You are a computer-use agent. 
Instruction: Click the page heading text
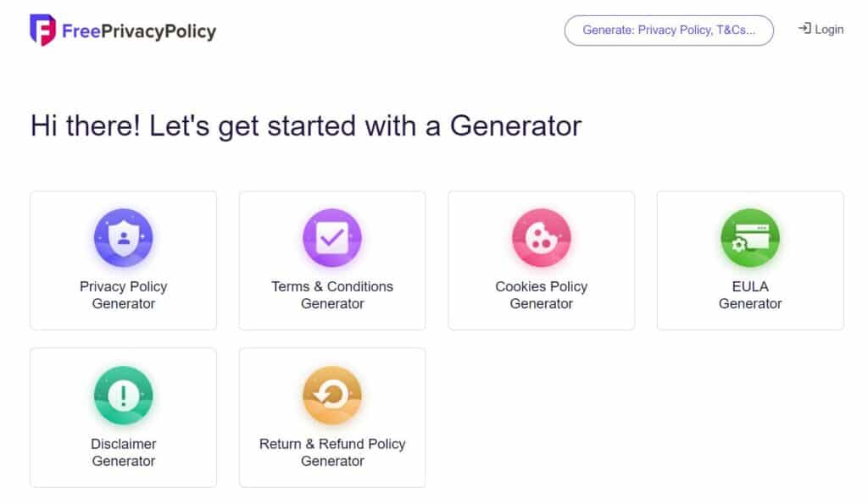click(306, 126)
